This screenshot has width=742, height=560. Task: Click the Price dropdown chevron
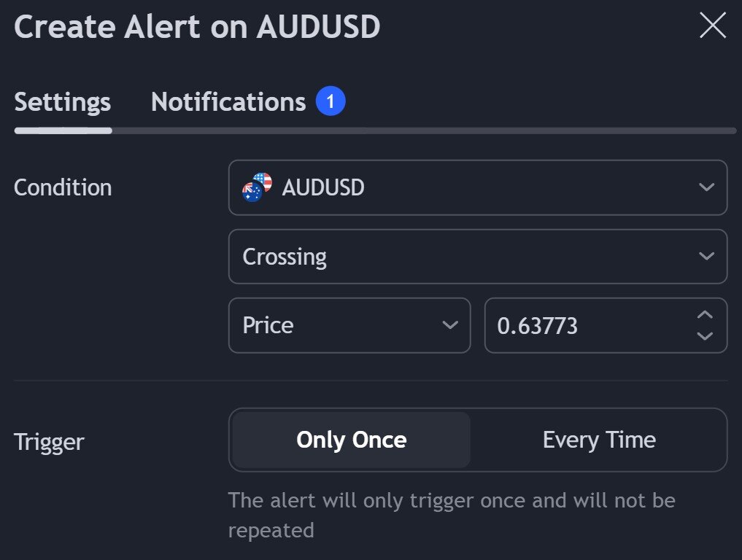tap(450, 325)
